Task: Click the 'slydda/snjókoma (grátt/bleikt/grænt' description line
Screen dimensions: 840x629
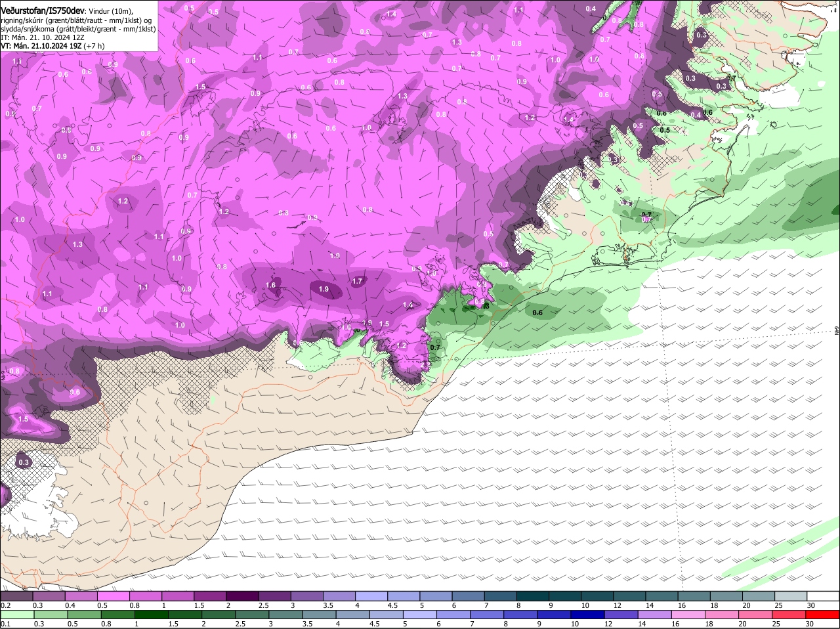Action: [78, 29]
